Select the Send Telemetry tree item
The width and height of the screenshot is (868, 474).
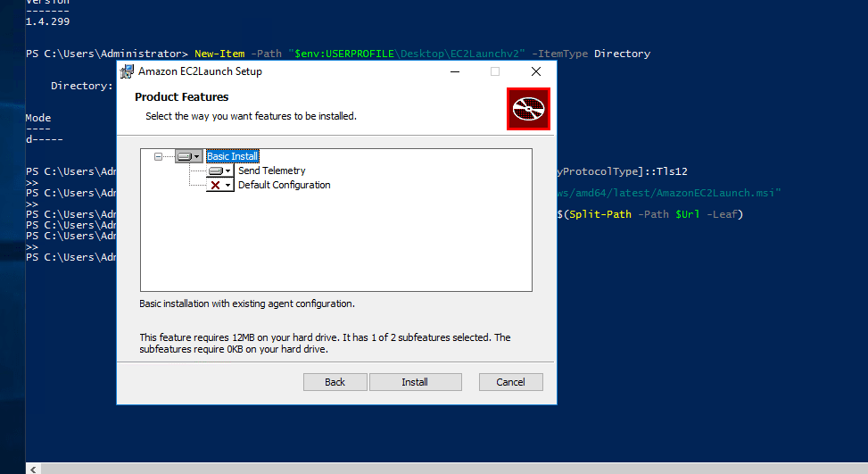tap(272, 170)
